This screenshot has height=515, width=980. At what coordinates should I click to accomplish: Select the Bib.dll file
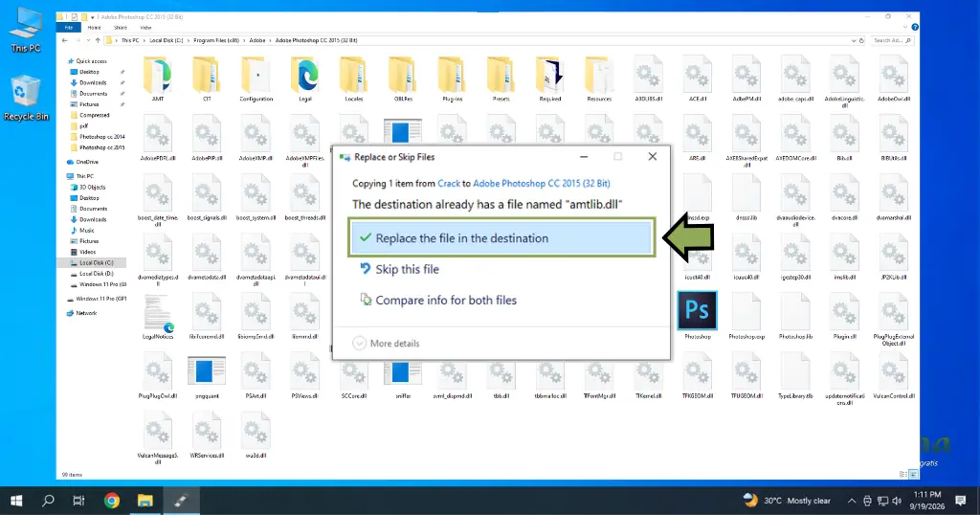point(844,138)
